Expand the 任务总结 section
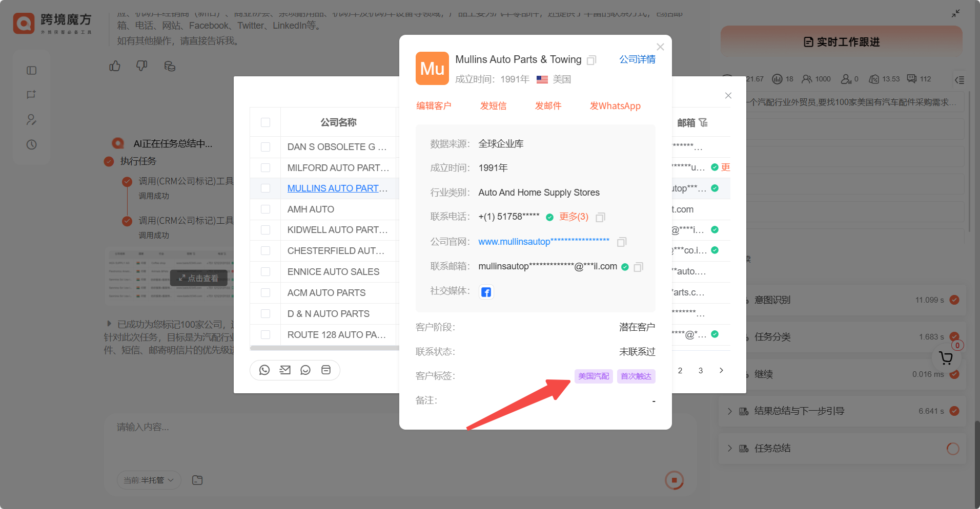Image resolution: width=980 pixels, height=509 pixels. [730, 449]
